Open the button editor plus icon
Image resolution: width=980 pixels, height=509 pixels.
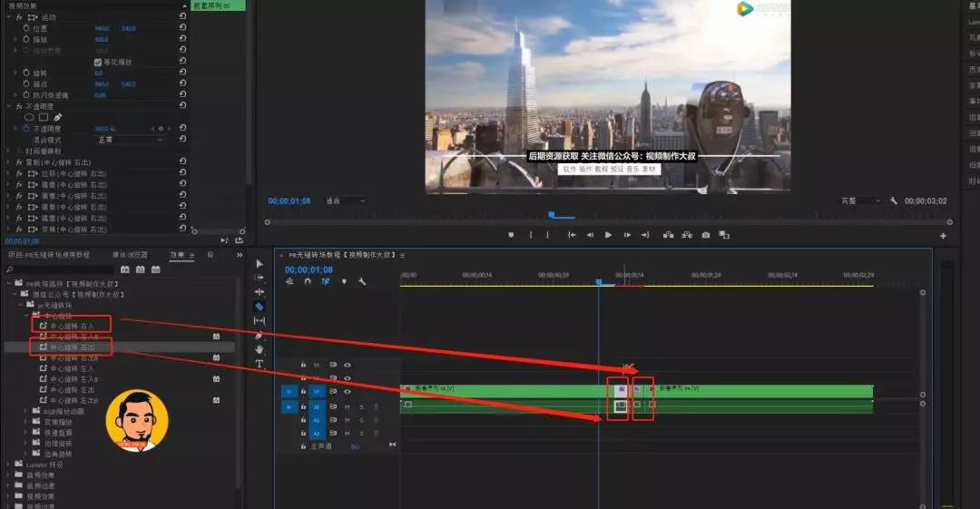943,236
